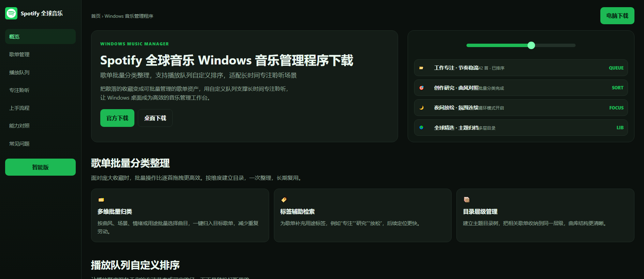Go to 播放队列 sidebar item
644x279 pixels.
(40, 72)
